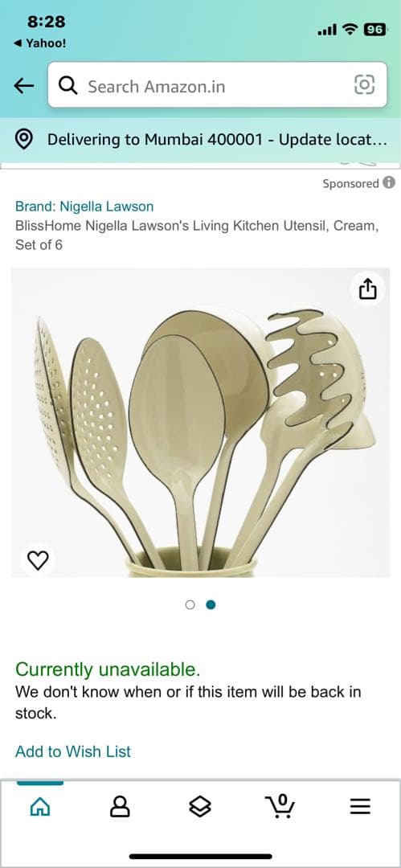The image size is (401, 868).
Task: Tap the back arrow beside search bar
Action: pos(24,85)
